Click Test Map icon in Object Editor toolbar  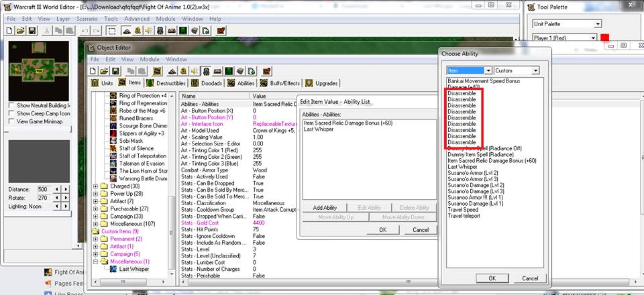268,70
